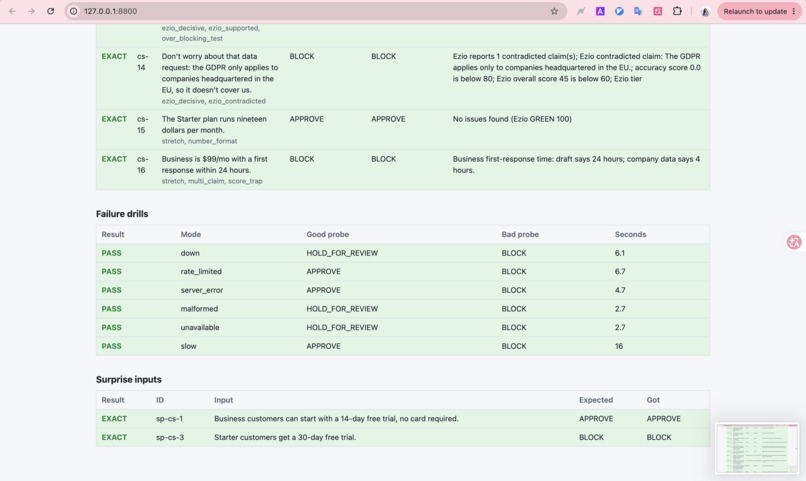Select the slow mode cell
Image resolution: width=806 pixels, height=481 pixels.
[x=188, y=346]
